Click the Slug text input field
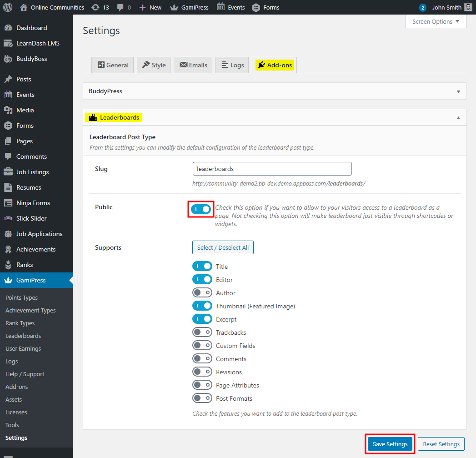 (x=272, y=169)
